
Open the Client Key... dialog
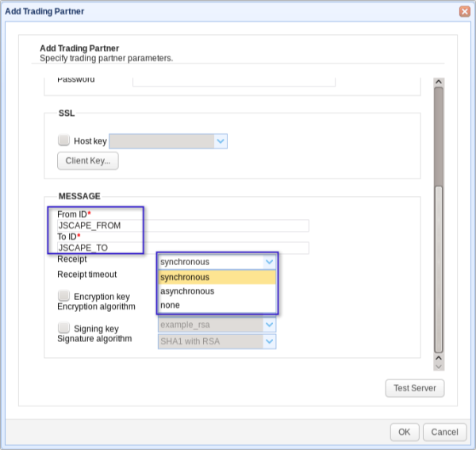tap(87, 161)
